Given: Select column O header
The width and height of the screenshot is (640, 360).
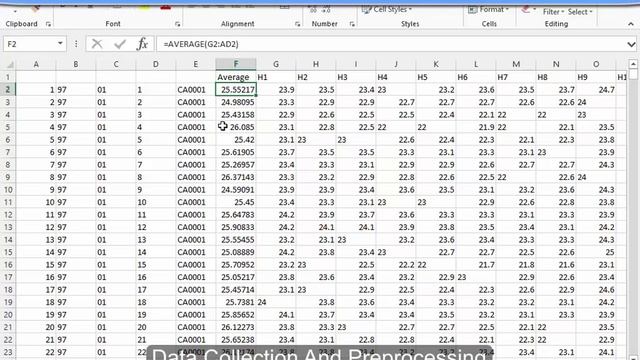Looking at the screenshot, I should pyautogui.click(x=596, y=64).
